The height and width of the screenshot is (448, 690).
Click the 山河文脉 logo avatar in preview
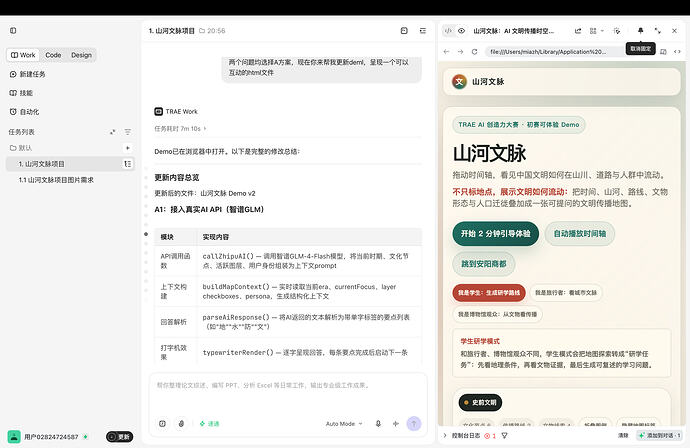459,81
